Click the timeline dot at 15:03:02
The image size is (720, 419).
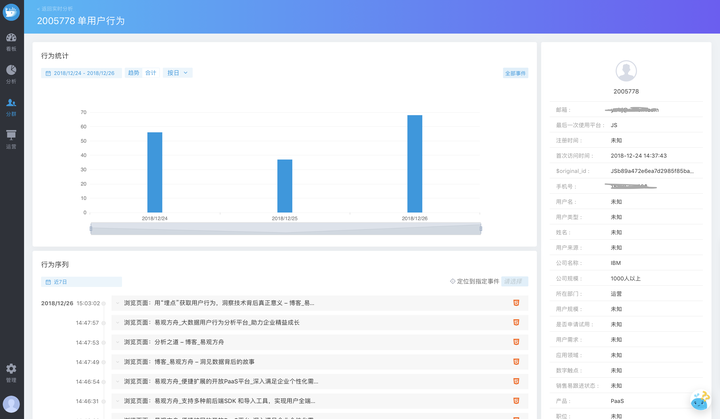pyautogui.click(x=104, y=303)
